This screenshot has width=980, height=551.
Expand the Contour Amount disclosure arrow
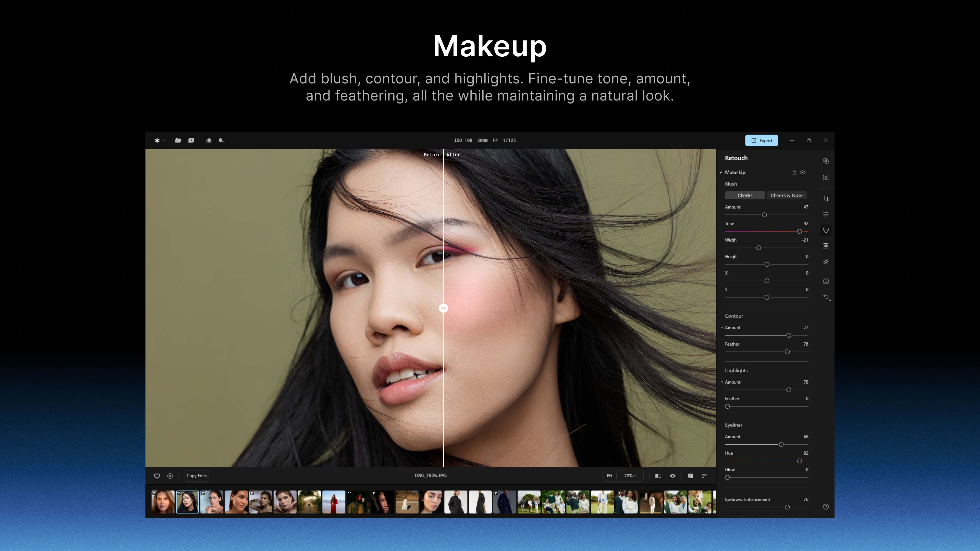pyautogui.click(x=722, y=327)
